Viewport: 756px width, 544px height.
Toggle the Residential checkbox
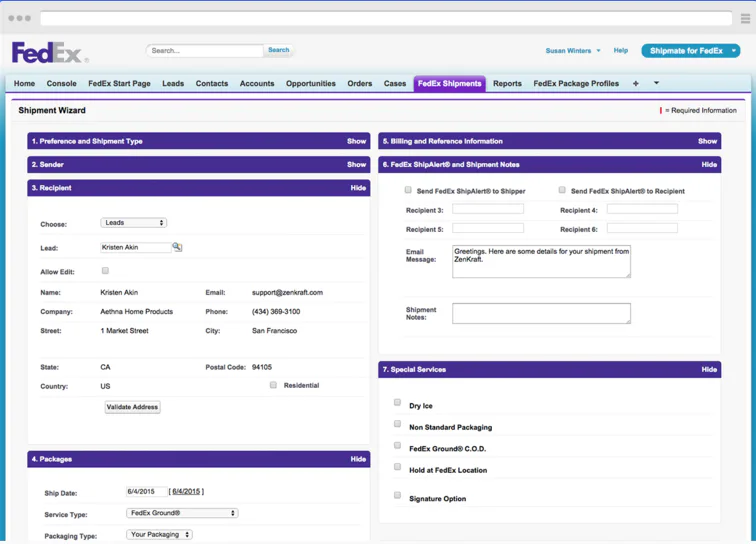pos(273,385)
